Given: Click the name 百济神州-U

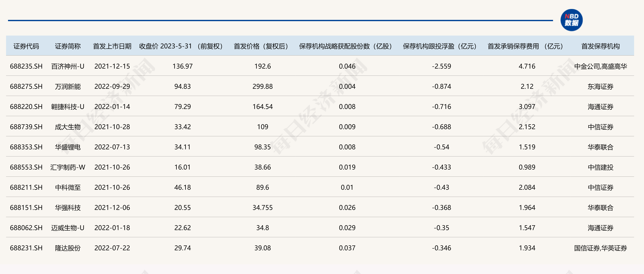Looking at the screenshot, I should (x=68, y=66).
